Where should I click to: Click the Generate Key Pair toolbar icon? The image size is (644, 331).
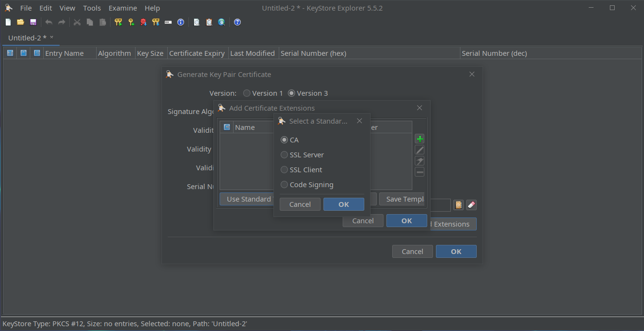point(118,22)
